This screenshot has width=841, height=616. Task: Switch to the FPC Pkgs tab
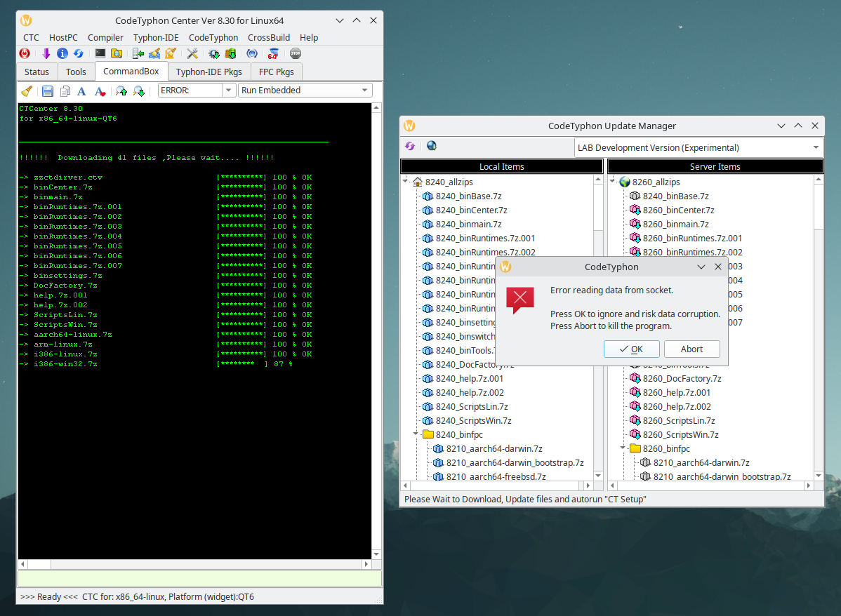276,72
